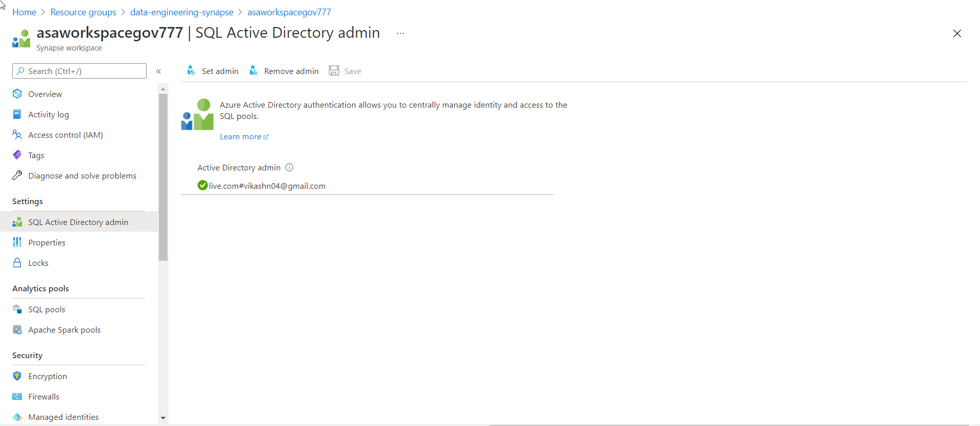Open Access control (IAM) menu item
The width and height of the screenshot is (980, 426).
pos(65,135)
